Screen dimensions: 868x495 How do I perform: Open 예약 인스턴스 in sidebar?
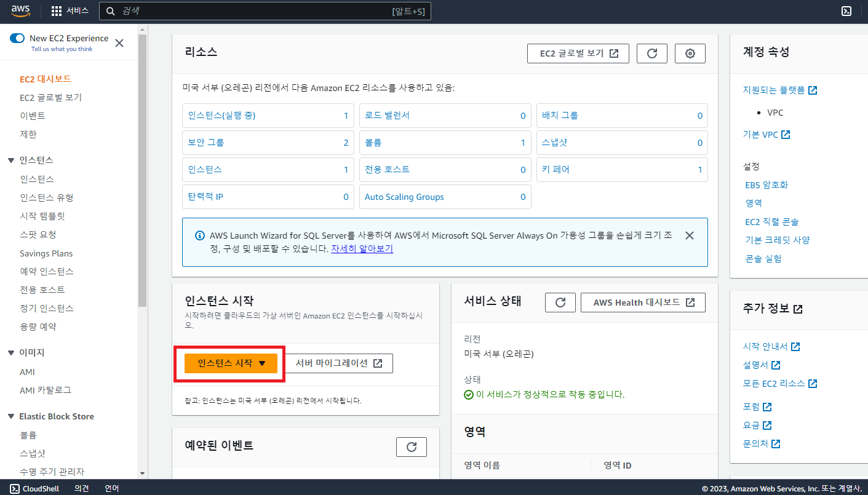[47, 272]
